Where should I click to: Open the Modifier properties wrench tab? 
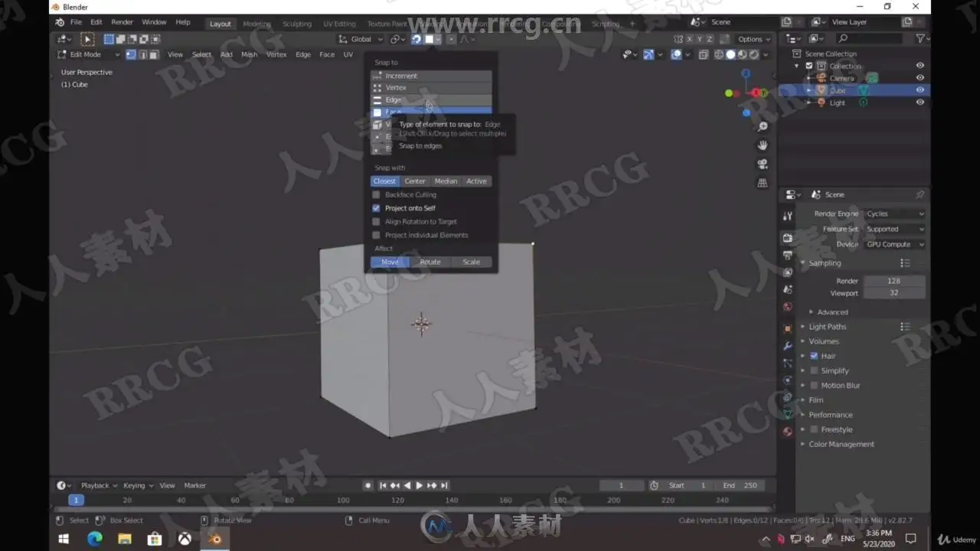coord(787,346)
